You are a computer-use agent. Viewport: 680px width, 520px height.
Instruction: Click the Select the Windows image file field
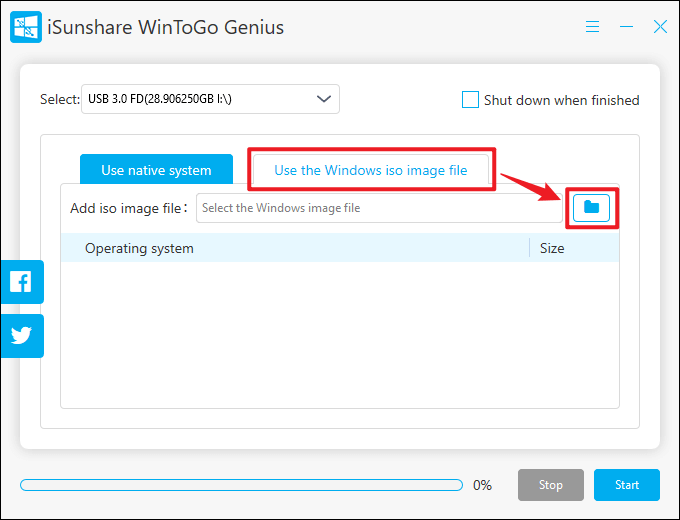pos(379,208)
